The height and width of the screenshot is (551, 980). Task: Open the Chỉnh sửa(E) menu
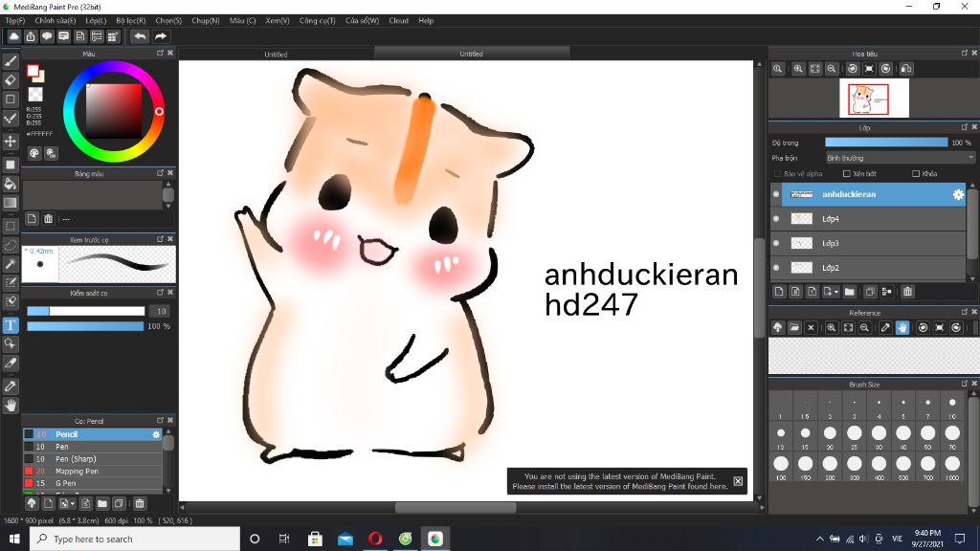(55, 21)
